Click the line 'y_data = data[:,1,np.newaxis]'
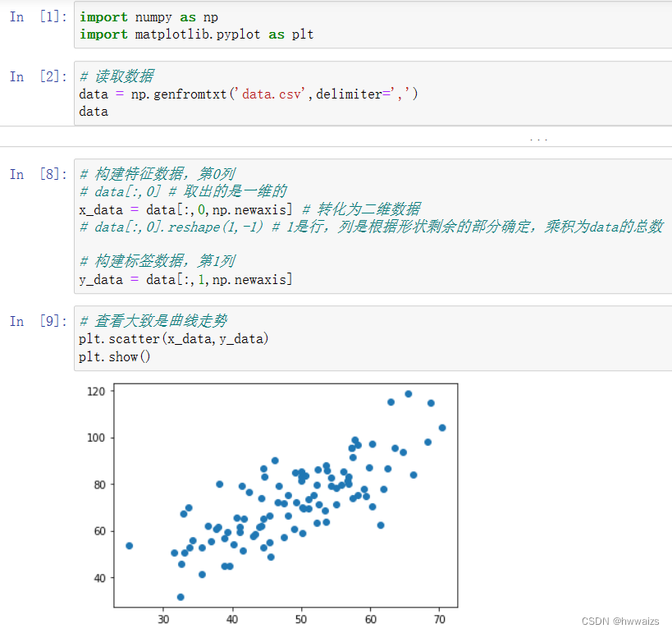This screenshot has width=672, height=633. [x=185, y=280]
